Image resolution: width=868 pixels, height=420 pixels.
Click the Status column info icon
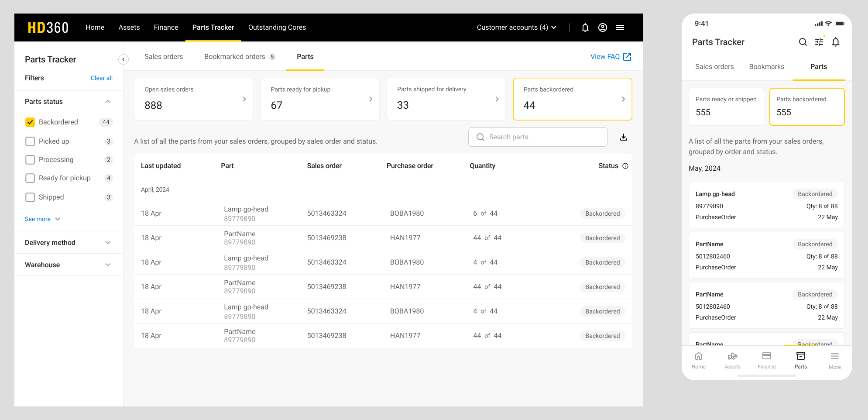click(625, 166)
